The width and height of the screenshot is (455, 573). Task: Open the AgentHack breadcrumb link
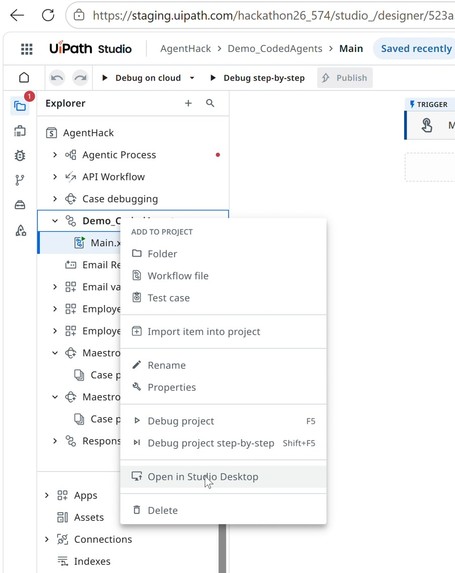tap(185, 49)
